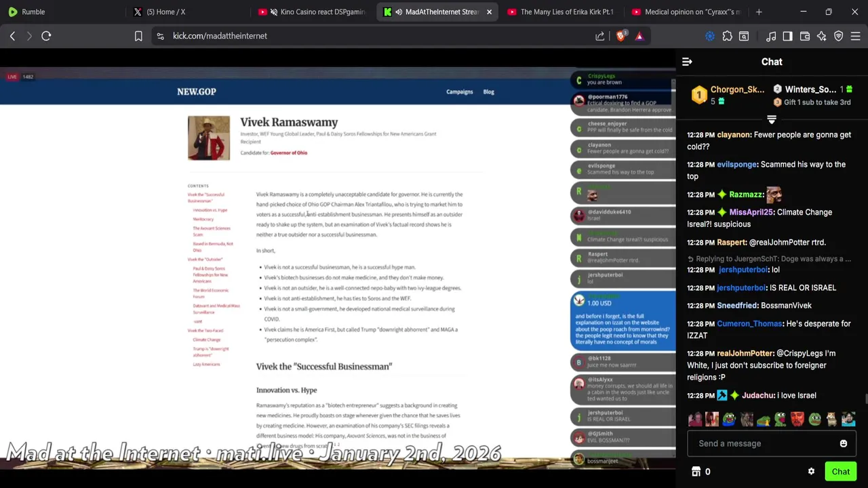View site information icon in address bar
868x488 pixels.
point(160,36)
